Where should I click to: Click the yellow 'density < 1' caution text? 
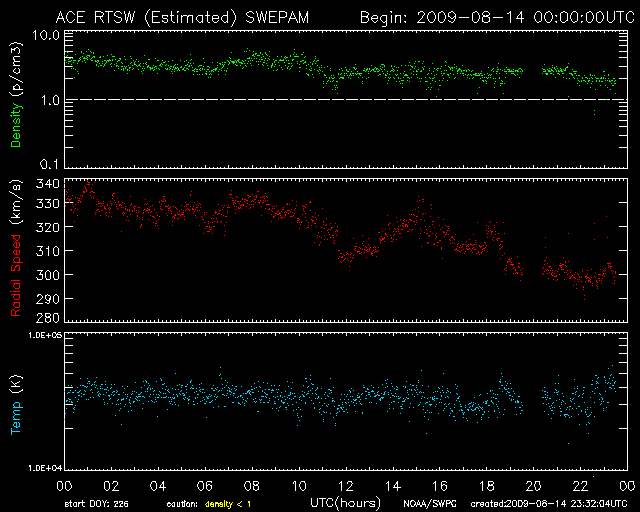[228, 504]
